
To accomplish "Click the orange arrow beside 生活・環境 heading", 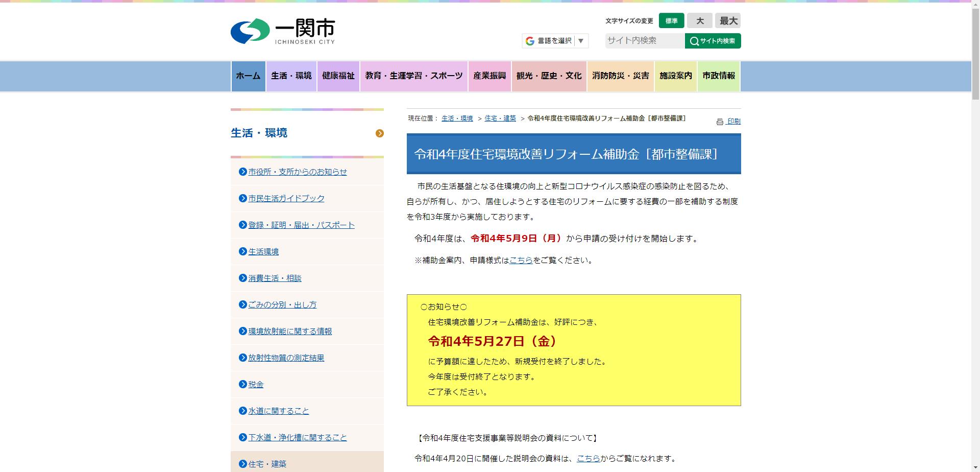I will (x=379, y=133).
